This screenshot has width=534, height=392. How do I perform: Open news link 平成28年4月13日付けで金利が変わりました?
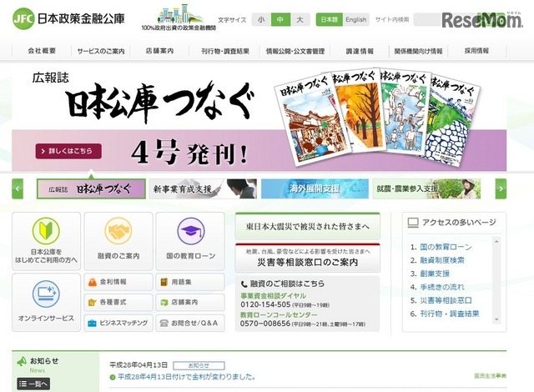pyautogui.click(x=186, y=377)
